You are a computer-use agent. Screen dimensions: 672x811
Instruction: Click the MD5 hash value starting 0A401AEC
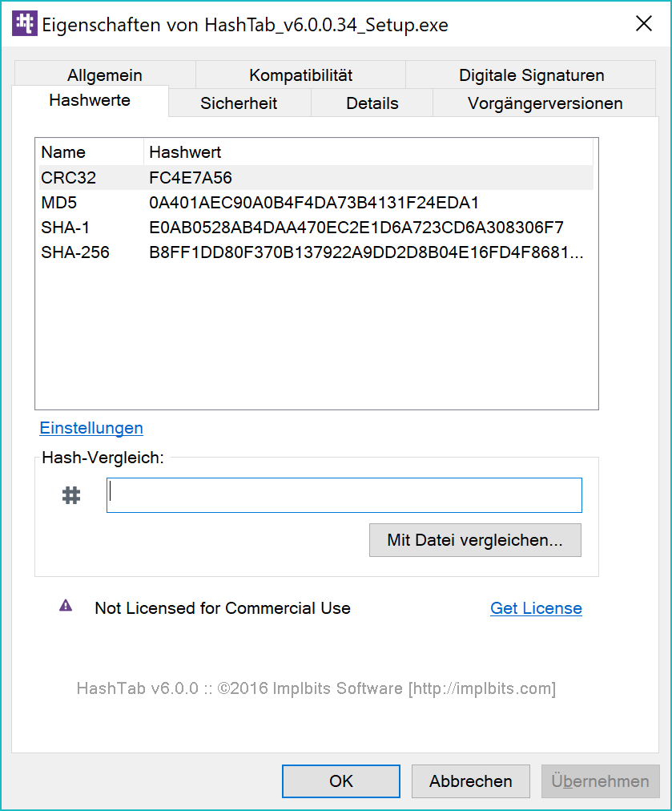[x=314, y=203]
